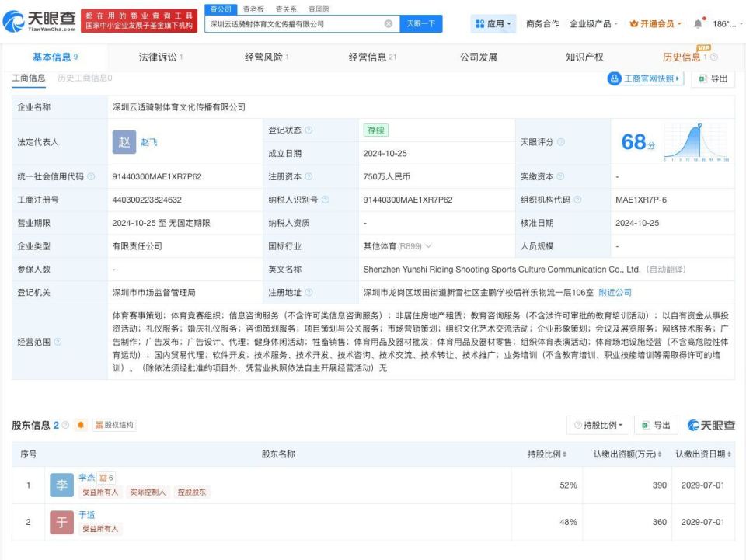Open shareholder 李杰 profile link
This screenshot has width=746, height=560.
pos(85,477)
